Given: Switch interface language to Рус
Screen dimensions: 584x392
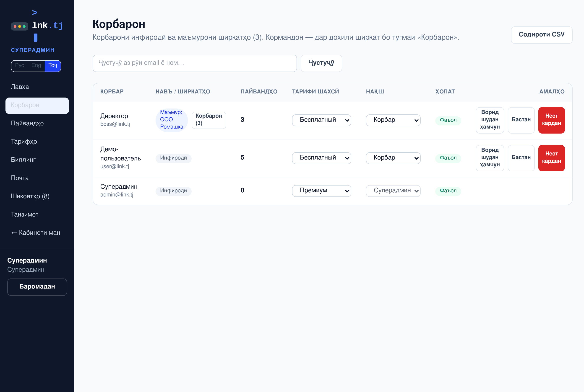Looking at the screenshot, I should pyautogui.click(x=20, y=65).
